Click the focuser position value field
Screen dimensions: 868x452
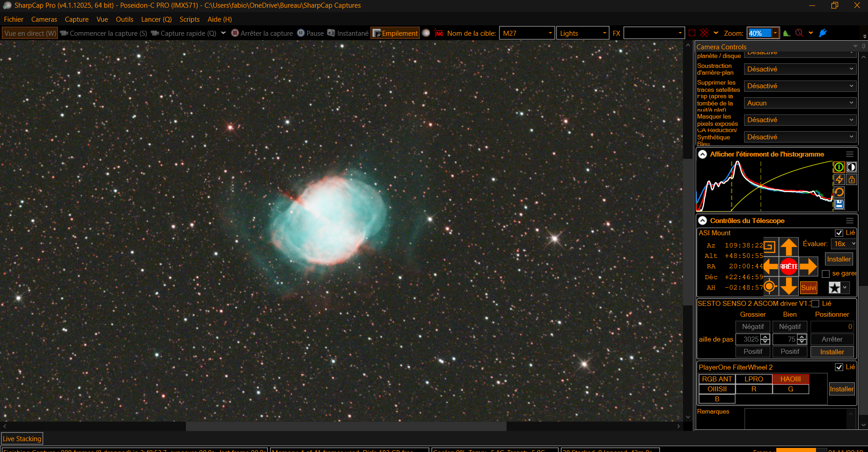(832, 327)
